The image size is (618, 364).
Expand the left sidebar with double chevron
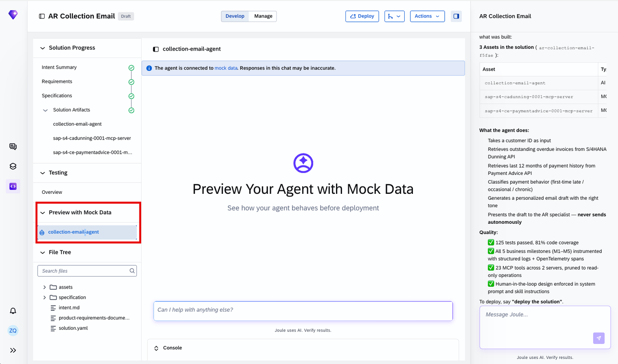click(x=13, y=350)
